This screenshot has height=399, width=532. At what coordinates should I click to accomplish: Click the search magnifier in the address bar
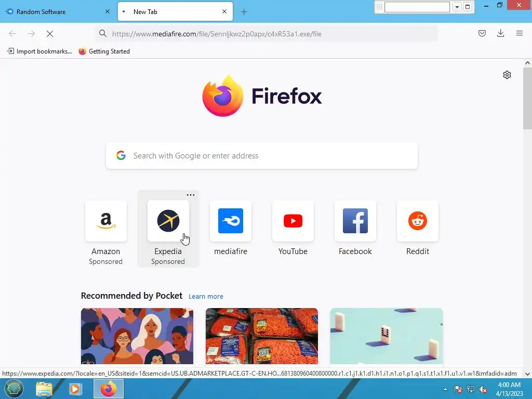click(x=102, y=33)
